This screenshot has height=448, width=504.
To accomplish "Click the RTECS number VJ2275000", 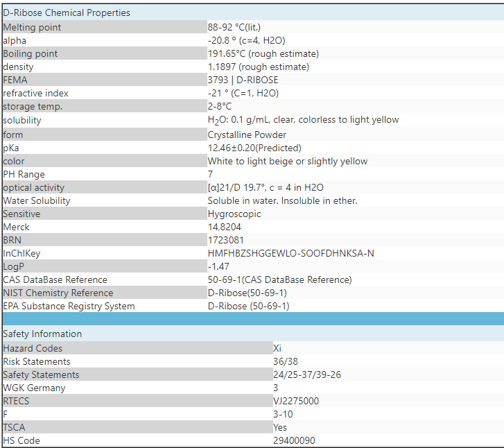I will [296, 401].
